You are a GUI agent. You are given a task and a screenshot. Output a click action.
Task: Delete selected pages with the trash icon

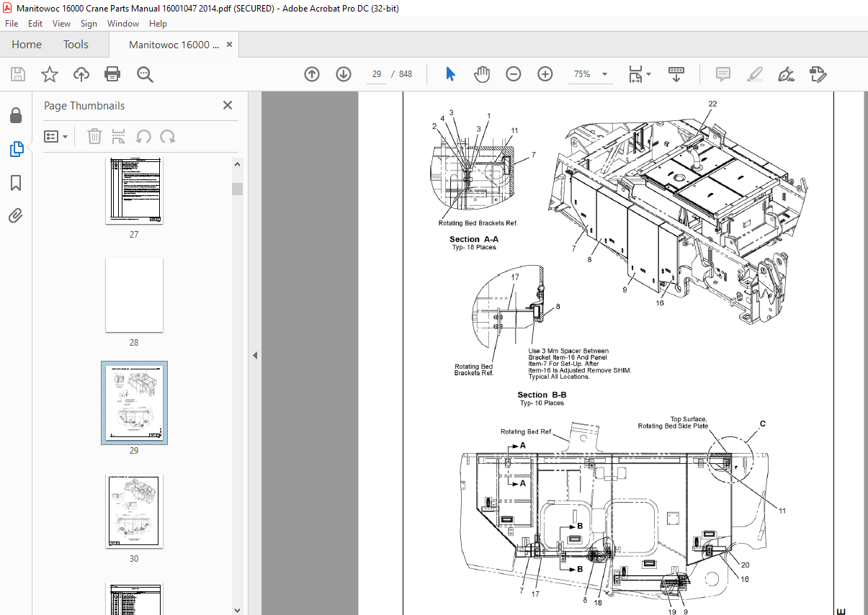point(94,136)
